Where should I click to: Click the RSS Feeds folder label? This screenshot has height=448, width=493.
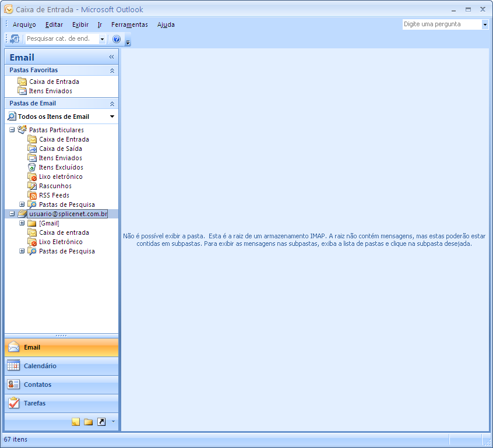click(54, 195)
